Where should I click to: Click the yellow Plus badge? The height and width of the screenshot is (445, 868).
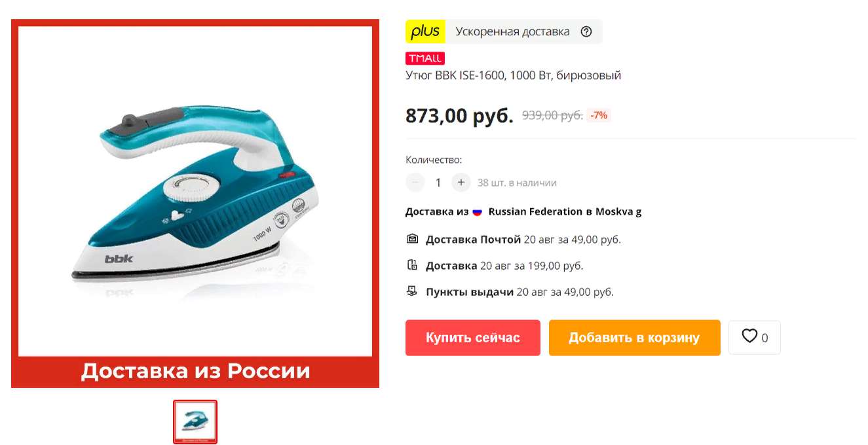[425, 31]
